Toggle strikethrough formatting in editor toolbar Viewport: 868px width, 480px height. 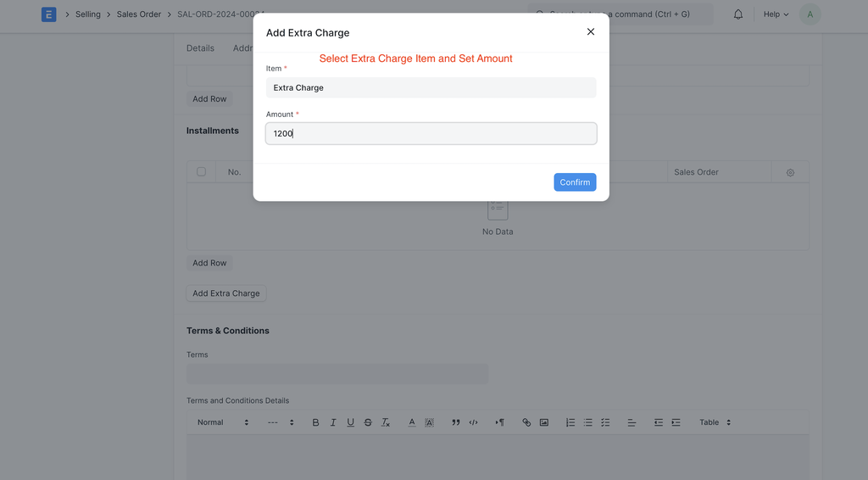point(368,422)
